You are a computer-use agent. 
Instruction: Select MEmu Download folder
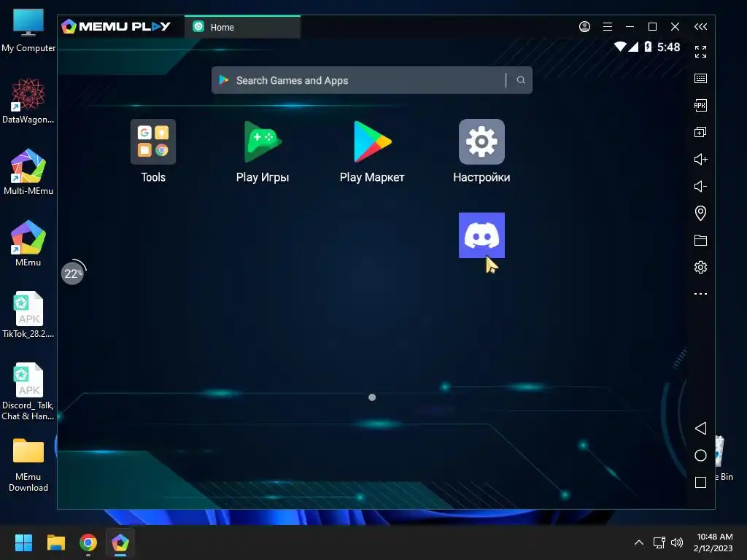pyautogui.click(x=28, y=464)
